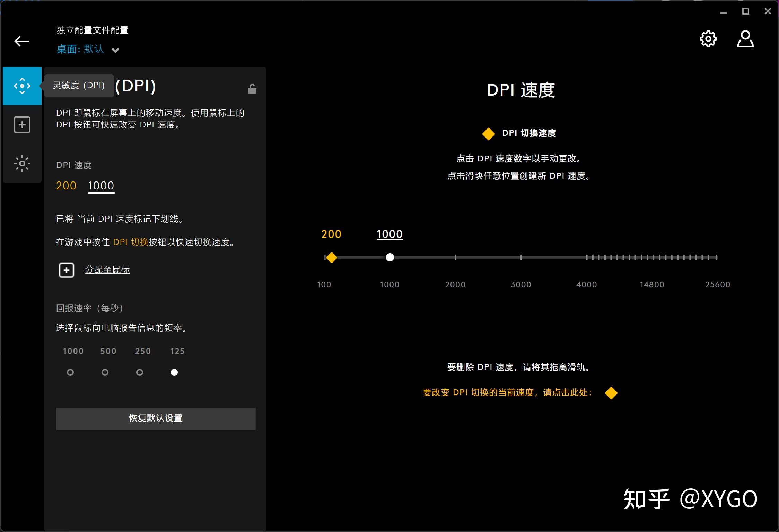The width and height of the screenshot is (779, 532).
Task: Click the add profile plus icon in sidebar
Action: (x=22, y=125)
